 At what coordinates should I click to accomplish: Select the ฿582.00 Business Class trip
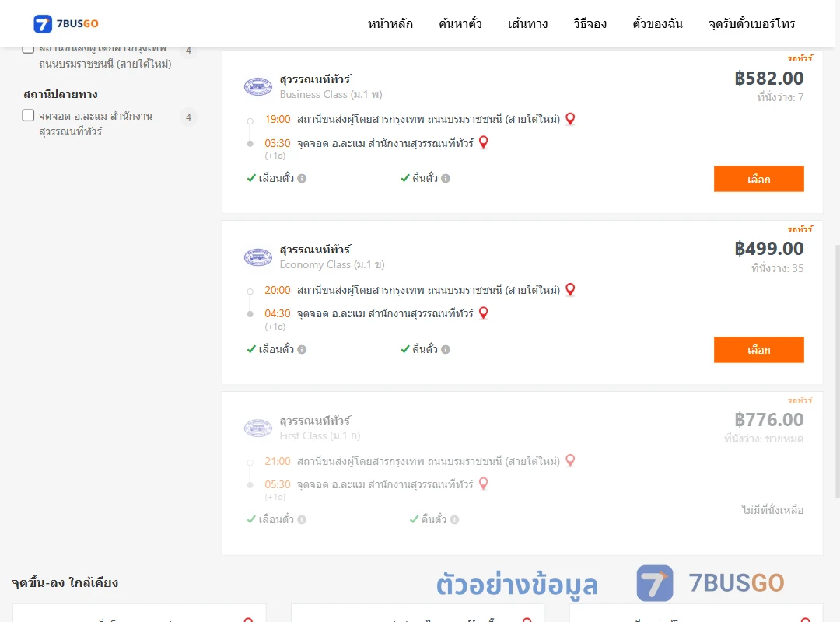coord(758,179)
